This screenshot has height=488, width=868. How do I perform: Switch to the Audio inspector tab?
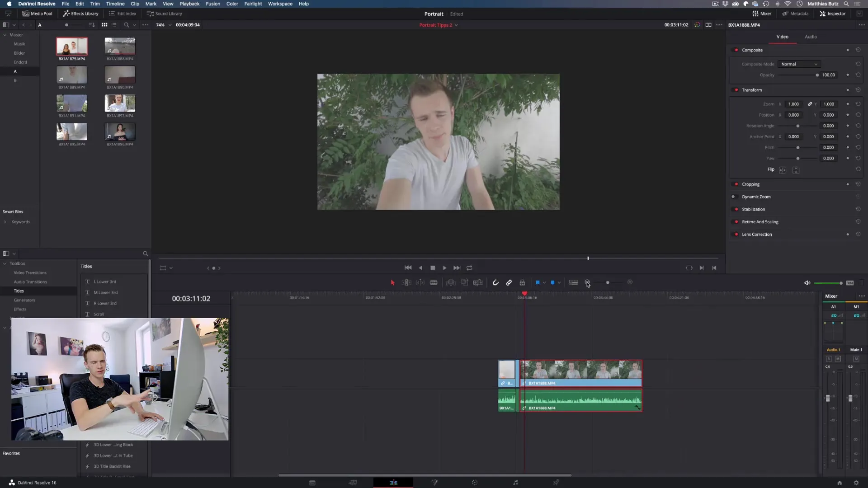(x=811, y=37)
